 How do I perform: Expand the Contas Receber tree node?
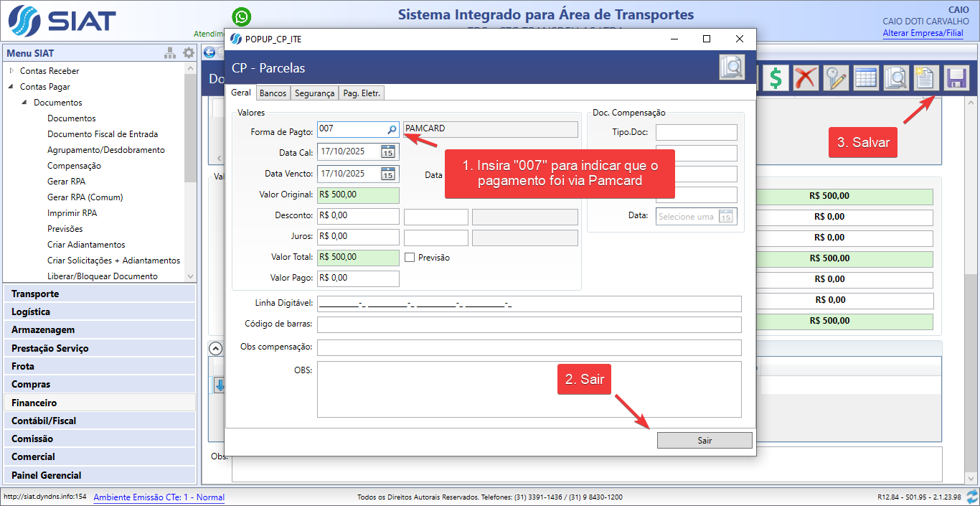coord(11,71)
